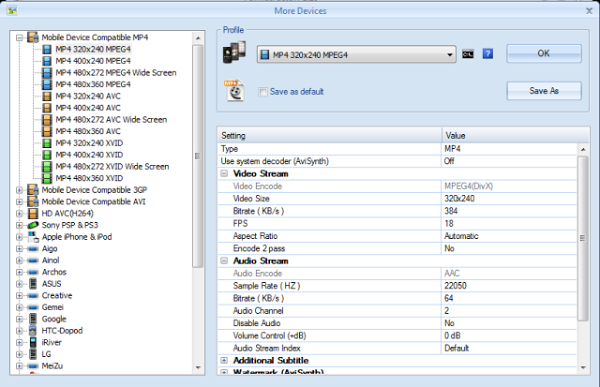600x387 pixels.
Task: Select Creative in the device tree
Action: click(x=57, y=296)
